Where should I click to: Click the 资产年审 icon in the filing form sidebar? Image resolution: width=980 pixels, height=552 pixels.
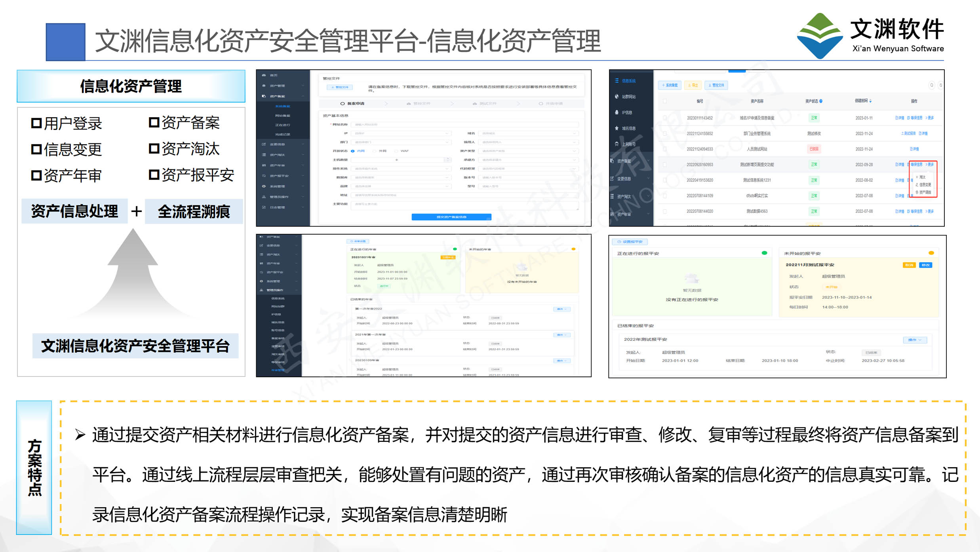264,165
